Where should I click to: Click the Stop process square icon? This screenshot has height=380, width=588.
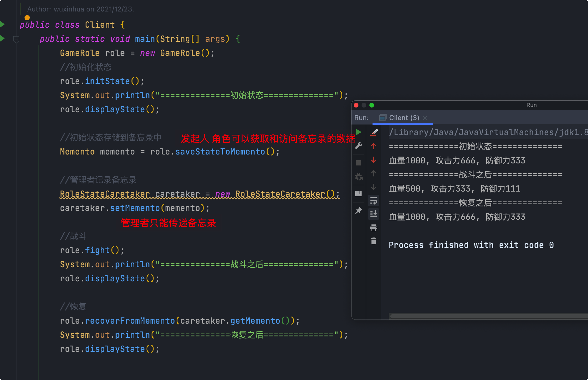358,163
